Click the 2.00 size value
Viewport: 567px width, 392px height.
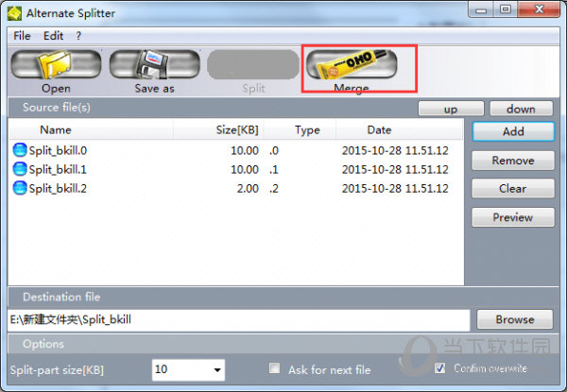pos(248,188)
